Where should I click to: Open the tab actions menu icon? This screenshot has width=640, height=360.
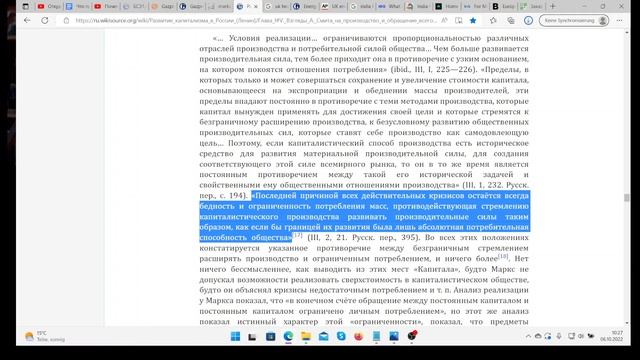(x=25, y=7)
